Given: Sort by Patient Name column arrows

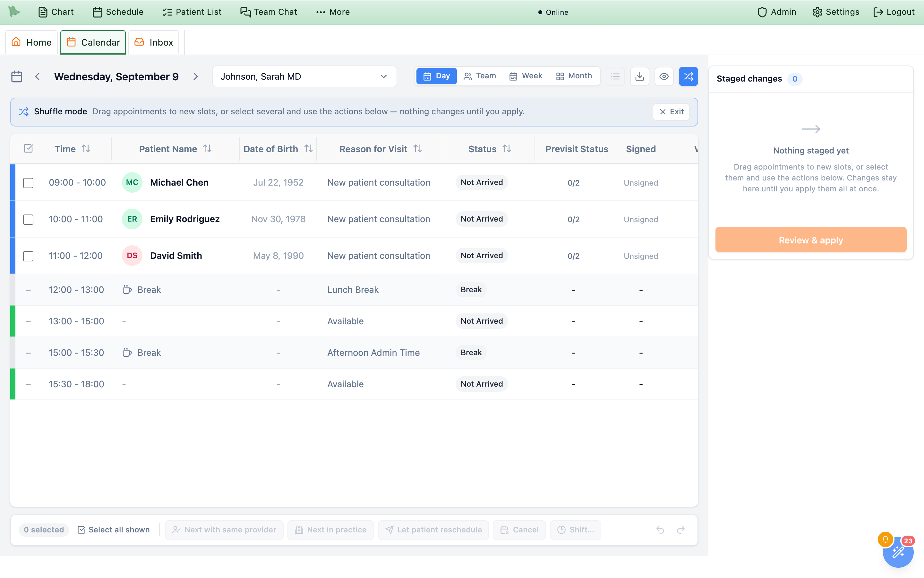Looking at the screenshot, I should pos(207,149).
